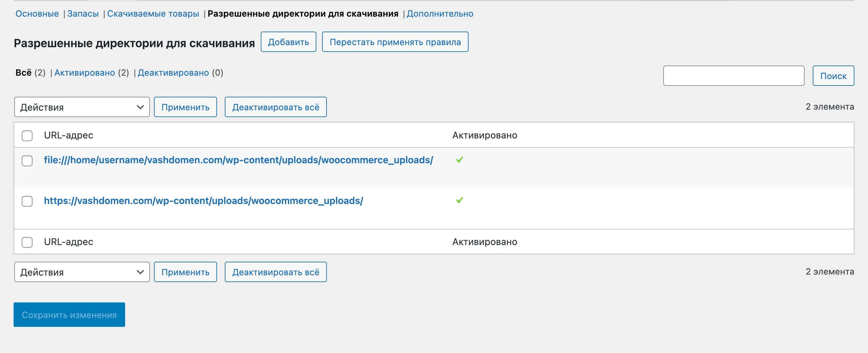Click Перестать применять правила button

[395, 42]
